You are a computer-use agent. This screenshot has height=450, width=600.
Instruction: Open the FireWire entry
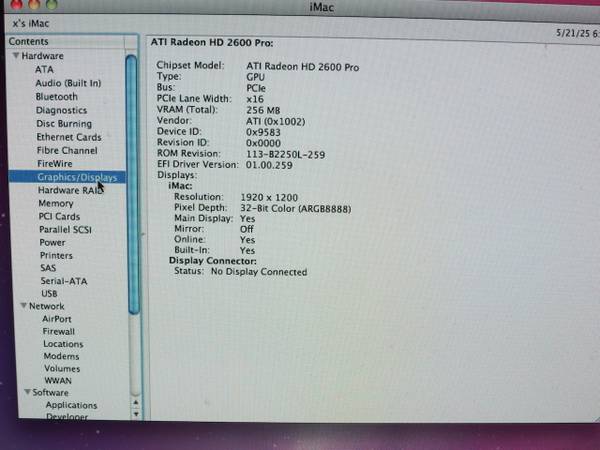pos(54,163)
